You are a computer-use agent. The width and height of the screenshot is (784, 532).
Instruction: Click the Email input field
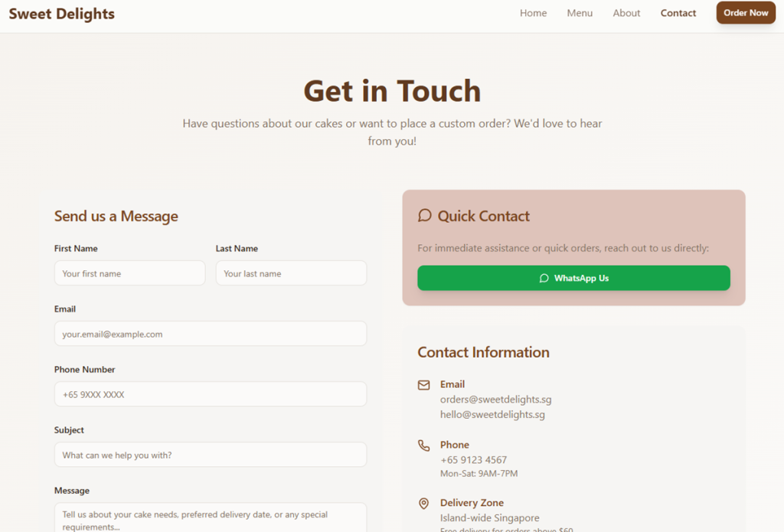[x=211, y=334]
